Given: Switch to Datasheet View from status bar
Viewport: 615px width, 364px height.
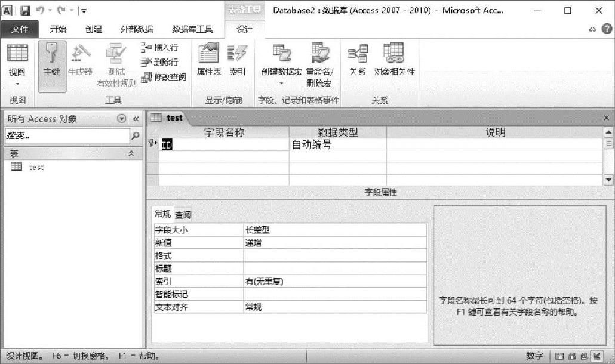Looking at the screenshot, I should [559, 356].
